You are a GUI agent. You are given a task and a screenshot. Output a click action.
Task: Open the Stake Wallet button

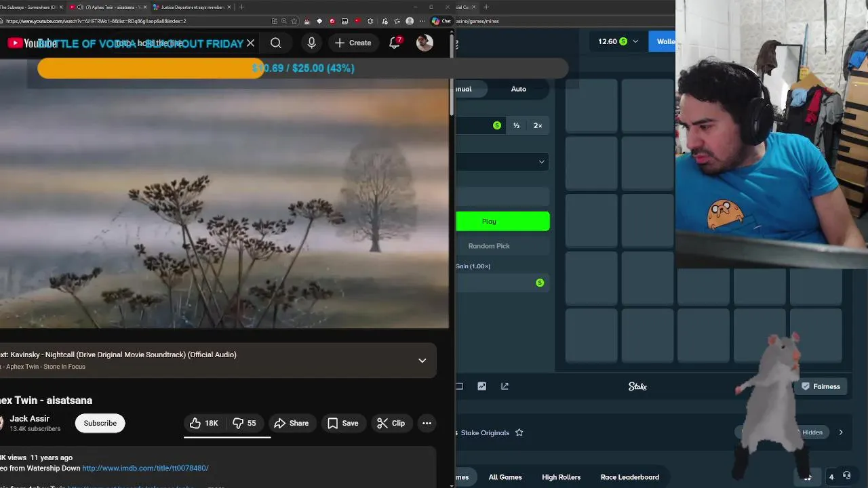[663, 41]
